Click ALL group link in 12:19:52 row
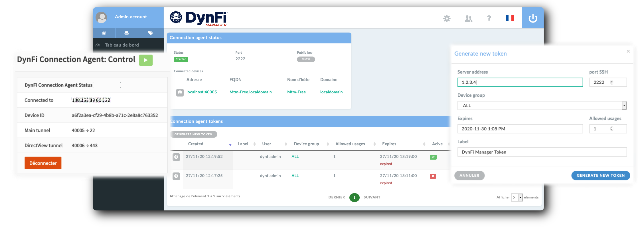 tap(295, 157)
